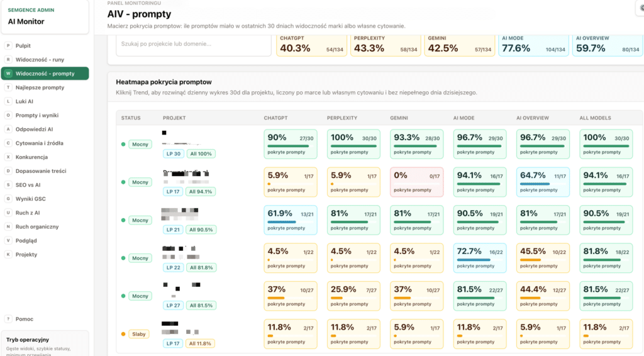The image size is (644, 356).
Task: Click the X icon beside Konkurencja
Action: 8,157
